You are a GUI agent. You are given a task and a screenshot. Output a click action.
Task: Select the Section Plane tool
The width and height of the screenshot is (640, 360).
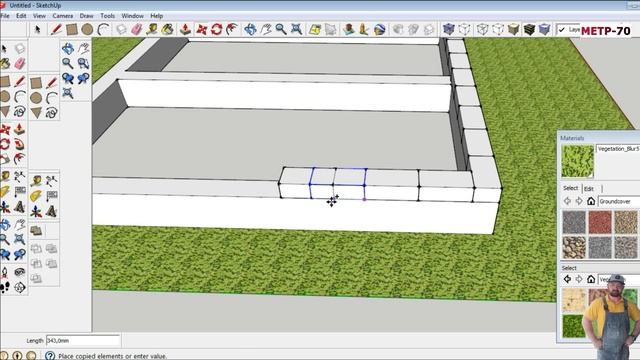(19, 287)
